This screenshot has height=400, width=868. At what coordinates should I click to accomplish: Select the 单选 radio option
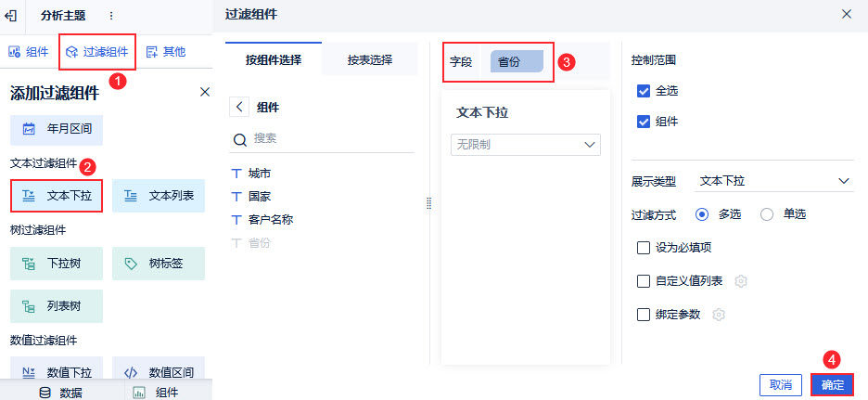tap(767, 214)
